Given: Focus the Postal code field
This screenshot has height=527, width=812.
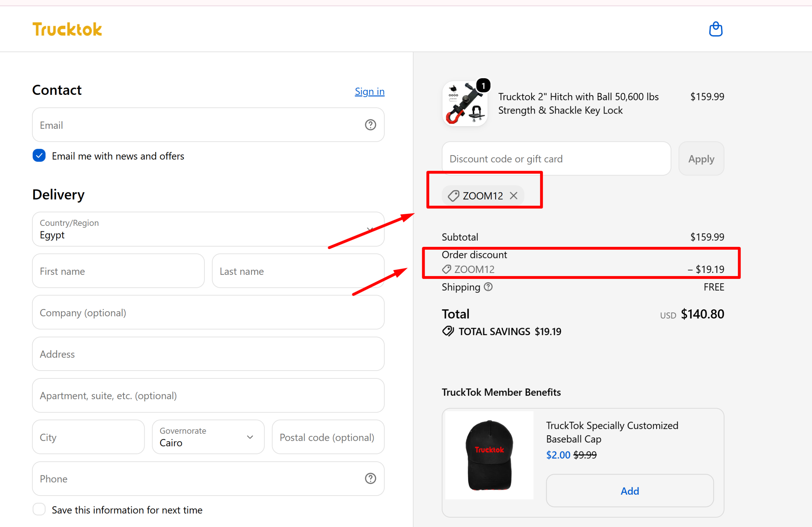Looking at the screenshot, I should 328,437.
